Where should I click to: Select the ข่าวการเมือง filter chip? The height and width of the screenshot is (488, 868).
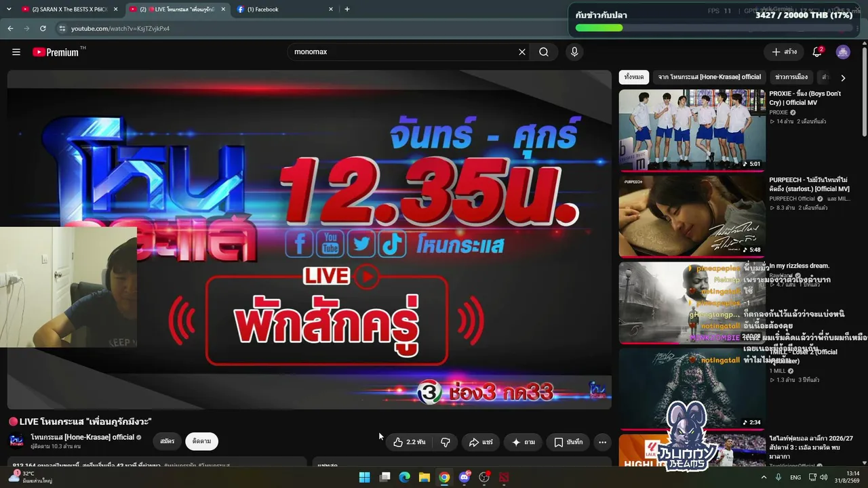coord(791,77)
